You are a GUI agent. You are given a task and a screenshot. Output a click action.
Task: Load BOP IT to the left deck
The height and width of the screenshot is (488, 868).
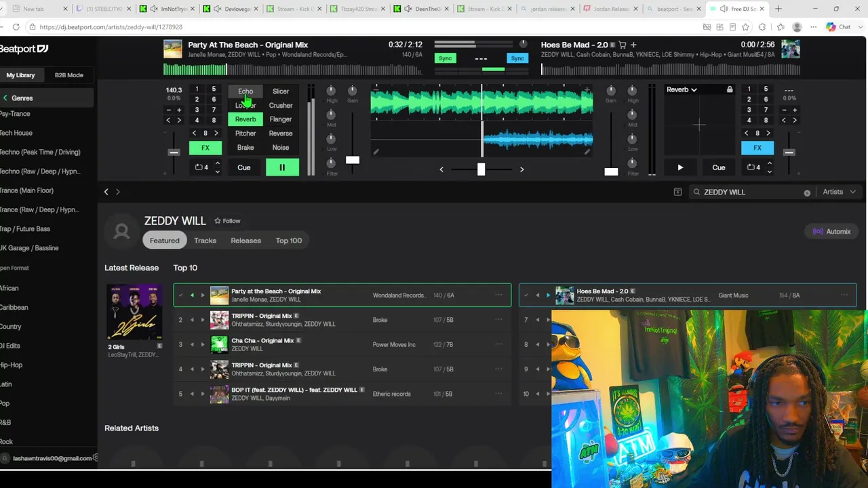pyautogui.click(x=192, y=394)
